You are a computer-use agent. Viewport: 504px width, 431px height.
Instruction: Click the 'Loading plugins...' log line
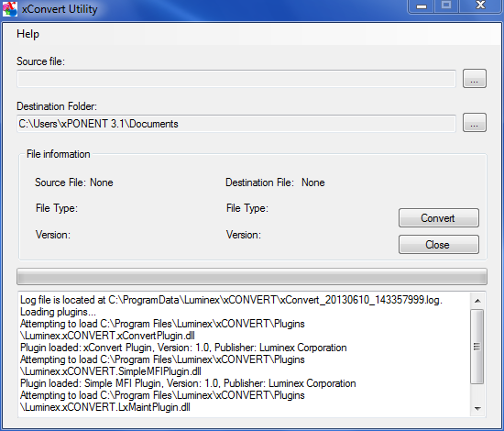pos(58,312)
